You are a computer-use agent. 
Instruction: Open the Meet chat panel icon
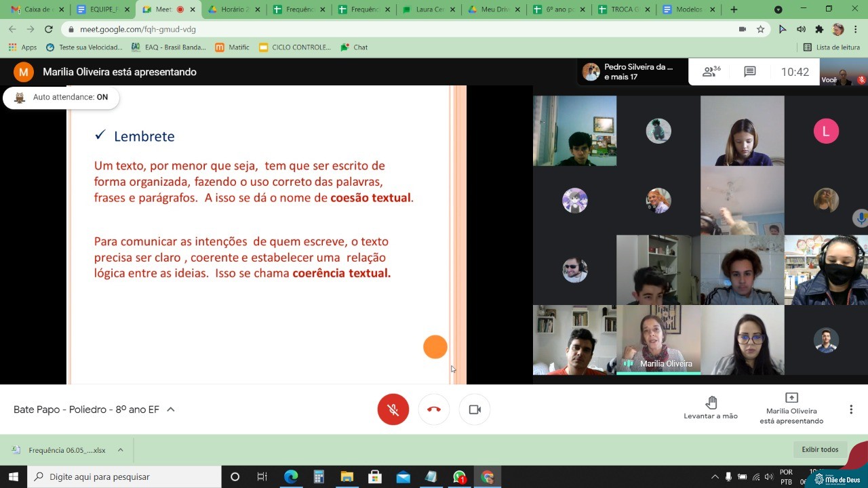[749, 72]
